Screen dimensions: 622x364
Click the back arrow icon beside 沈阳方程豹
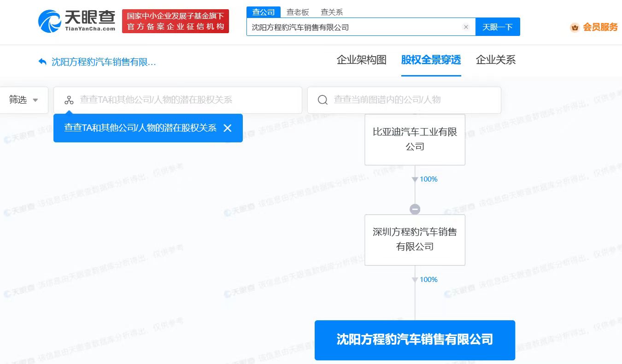click(42, 62)
